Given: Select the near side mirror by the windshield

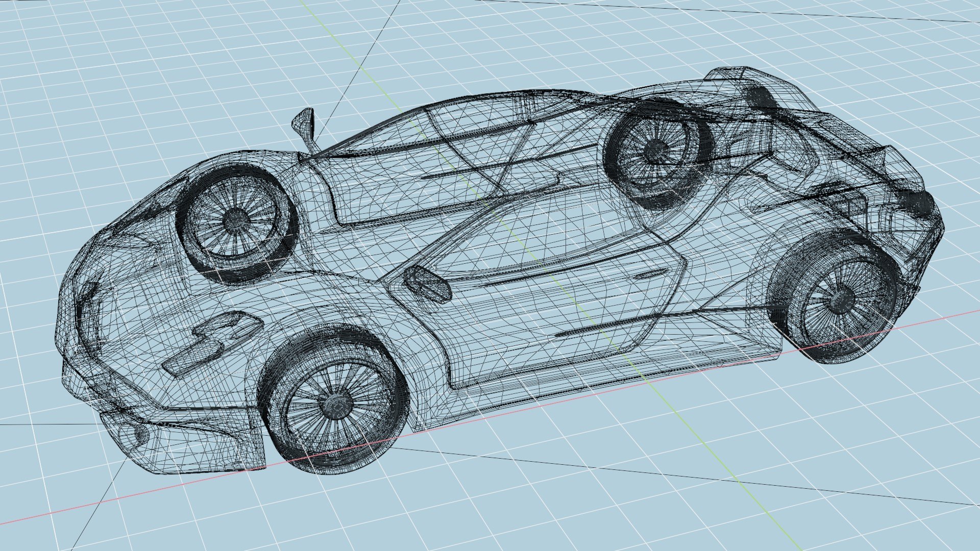Looking at the screenshot, I should click(x=427, y=283).
